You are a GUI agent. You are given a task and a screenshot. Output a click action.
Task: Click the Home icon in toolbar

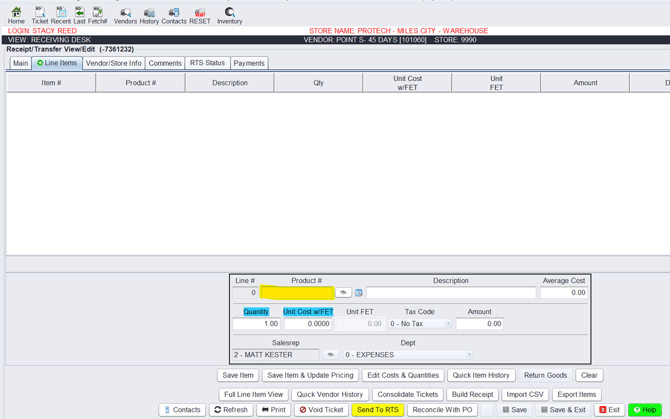pyautogui.click(x=16, y=14)
